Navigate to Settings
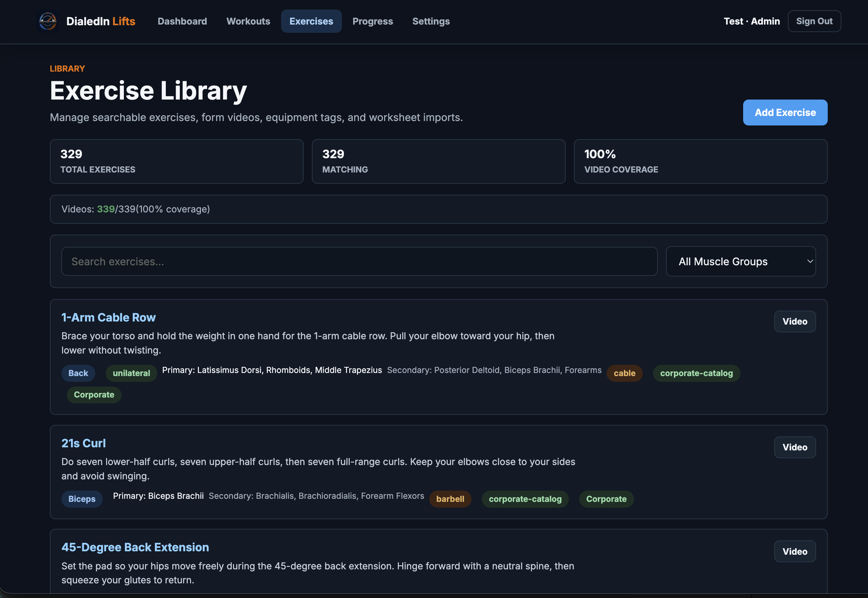 pyautogui.click(x=431, y=21)
